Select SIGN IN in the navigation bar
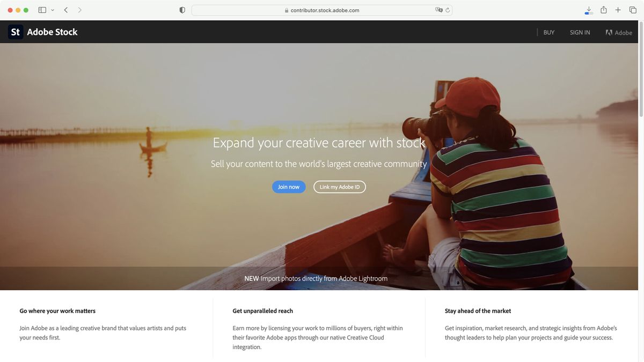Viewport: 644px width, 362px height. click(x=580, y=32)
